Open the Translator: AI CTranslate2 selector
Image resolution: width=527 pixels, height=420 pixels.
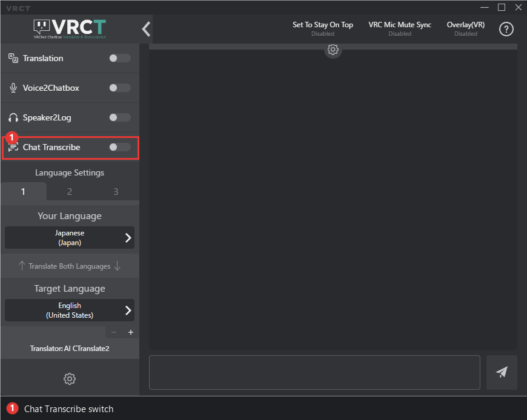(70, 349)
